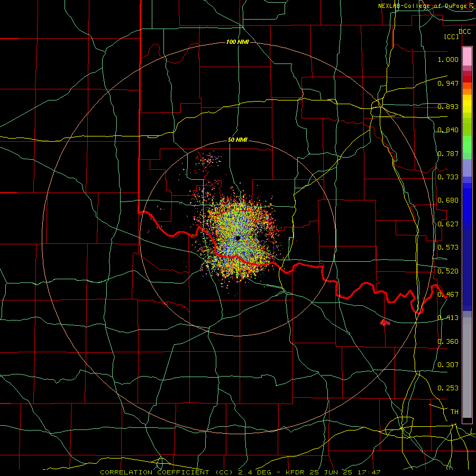Screen dimensions: 476x476
Task: Click the Correlation Coefficient KFDR caption
Action: tap(240, 472)
